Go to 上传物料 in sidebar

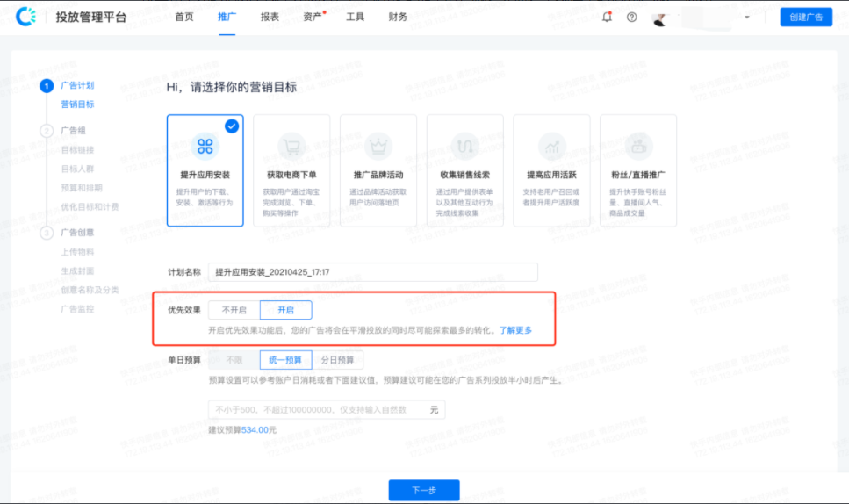pos(77,252)
